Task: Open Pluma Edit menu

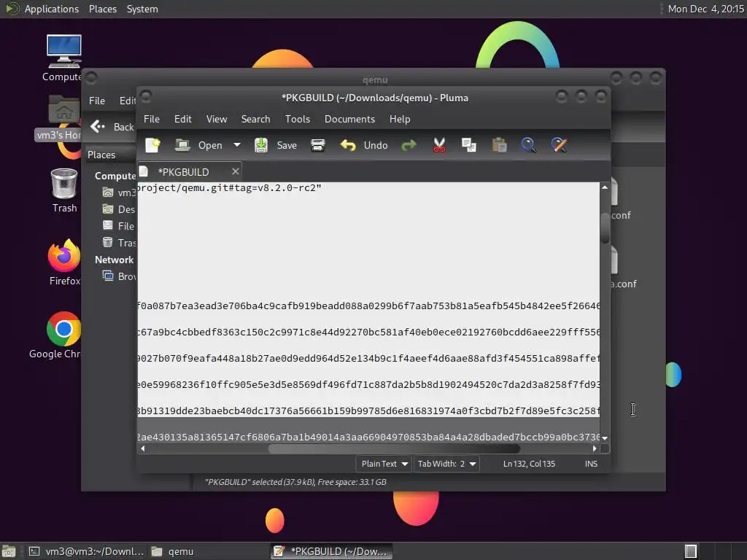Action: pyautogui.click(x=183, y=119)
